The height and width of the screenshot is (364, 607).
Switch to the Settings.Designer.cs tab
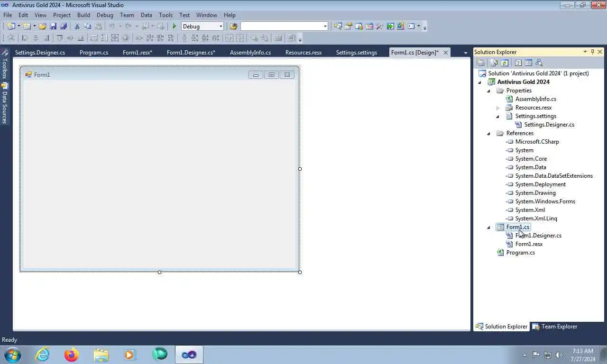(40, 53)
